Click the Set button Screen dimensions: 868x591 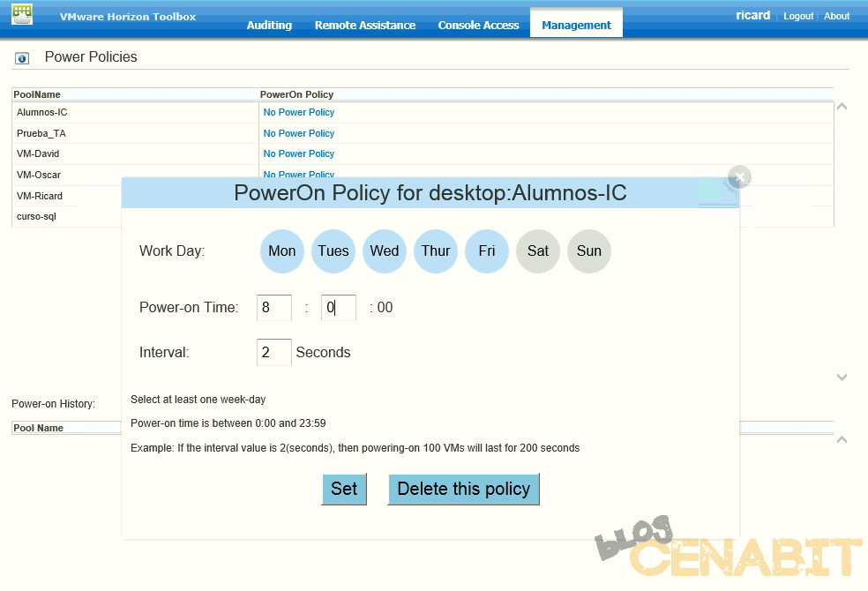[344, 490]
